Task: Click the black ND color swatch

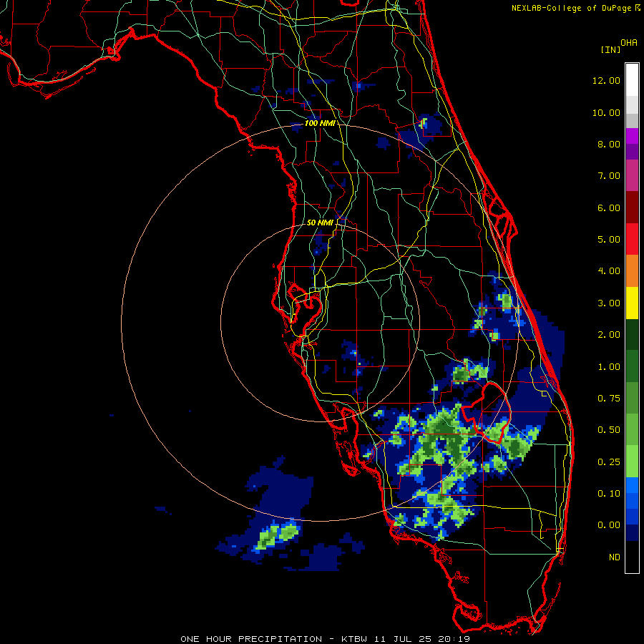Action: tap(632, 557)
